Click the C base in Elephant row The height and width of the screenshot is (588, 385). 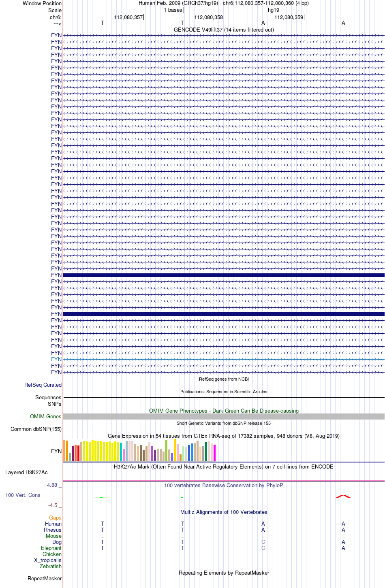(263, 548)
